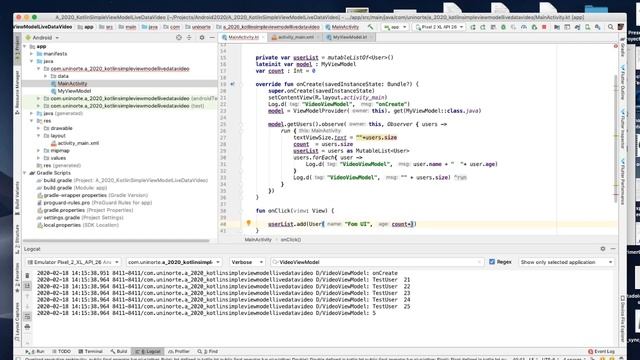Screen dimensions: 640x360
Task: Expand the values folder
Action: [39, 158]
